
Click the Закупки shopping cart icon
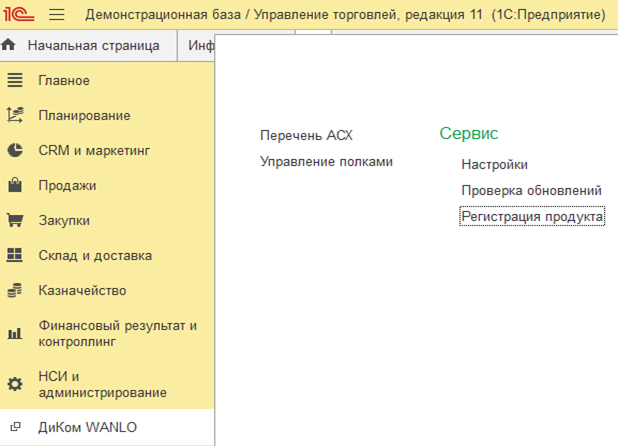[15, 220]
